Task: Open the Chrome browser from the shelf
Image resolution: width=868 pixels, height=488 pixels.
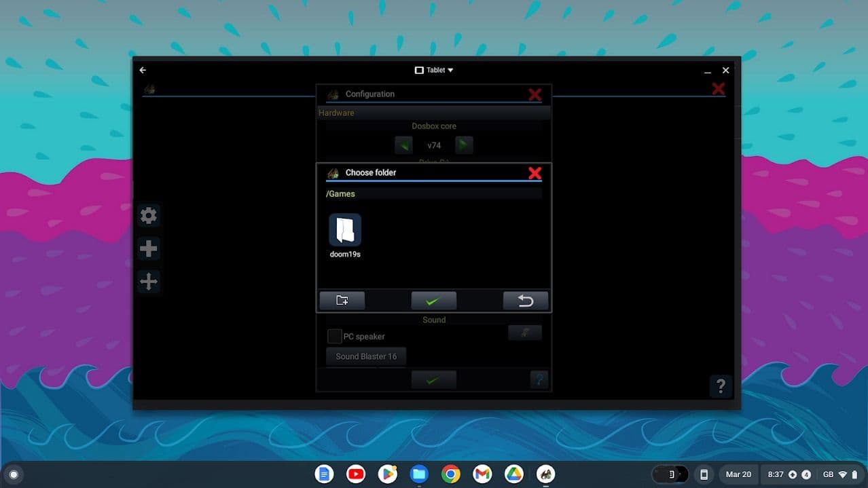Action: [x=450, y=474]
